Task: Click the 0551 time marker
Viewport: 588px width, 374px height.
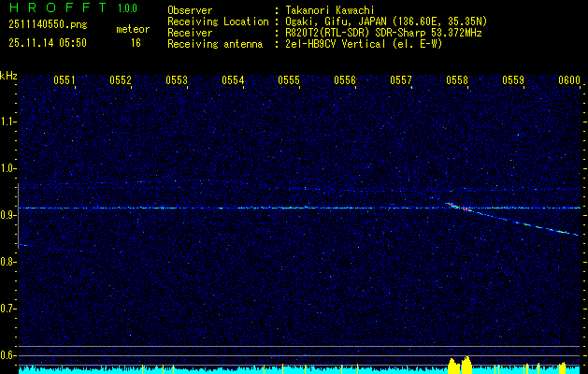Action: tap(65, 81)
